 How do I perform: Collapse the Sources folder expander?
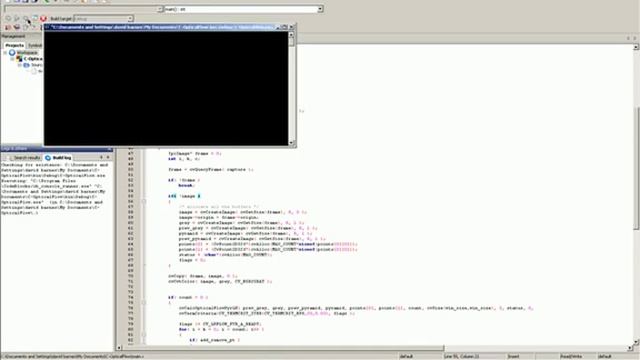[19, 65]
